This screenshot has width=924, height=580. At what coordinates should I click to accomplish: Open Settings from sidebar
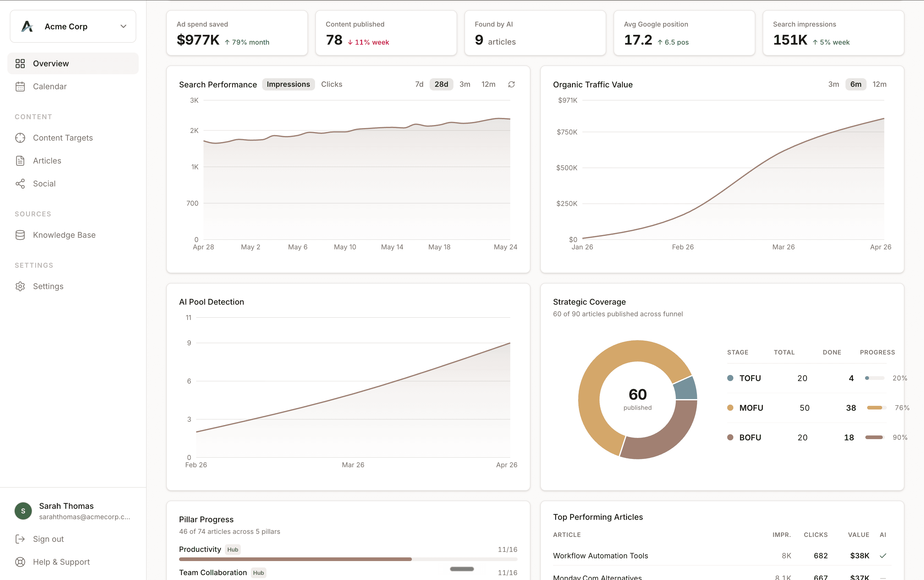[73, 286]
